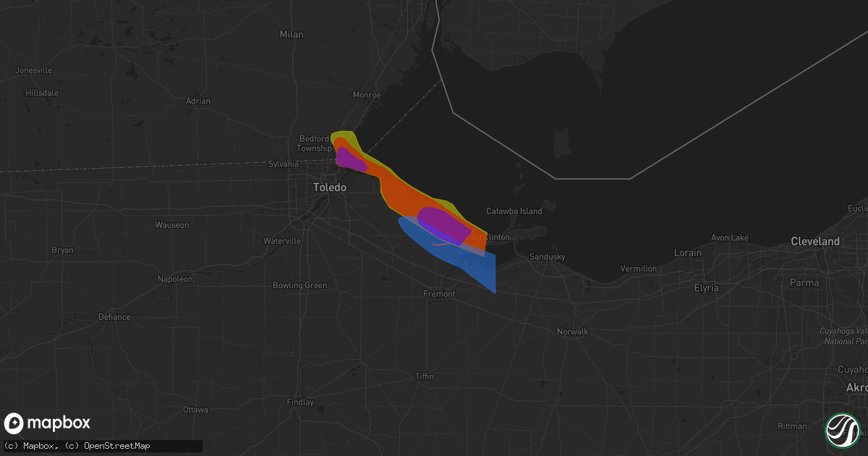Click the Sylvania label
868x456 pixels.
coord(284,164)
